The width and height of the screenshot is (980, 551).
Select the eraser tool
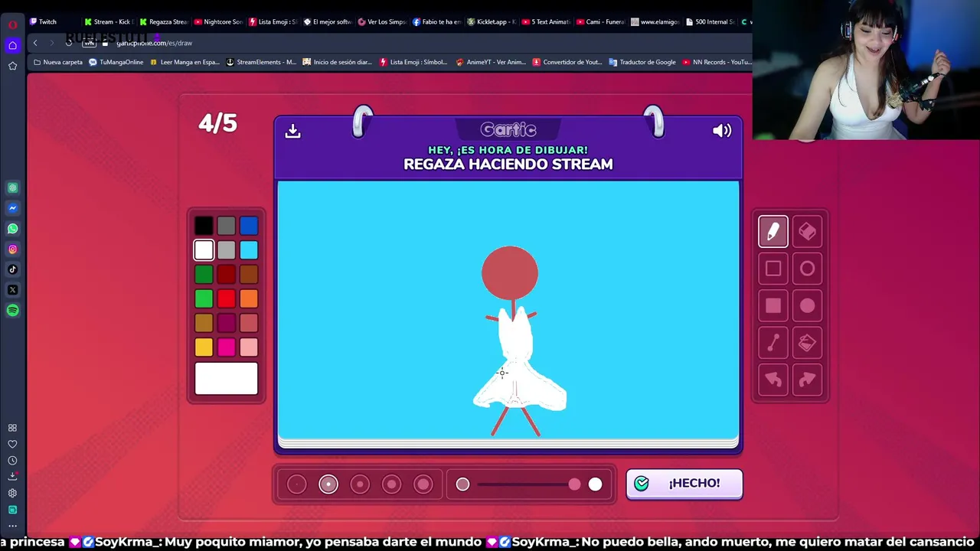pos(807,232)
